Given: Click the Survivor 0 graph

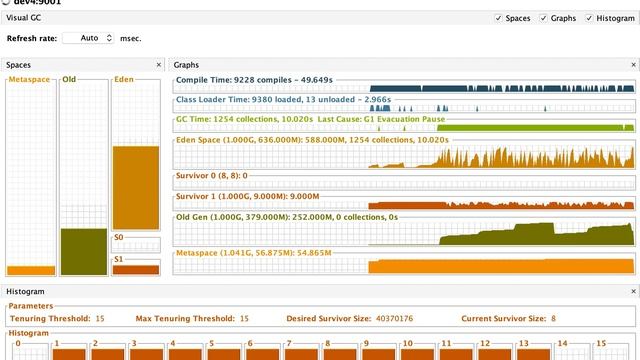Looking at the screenshot, I should click(404, 184).
